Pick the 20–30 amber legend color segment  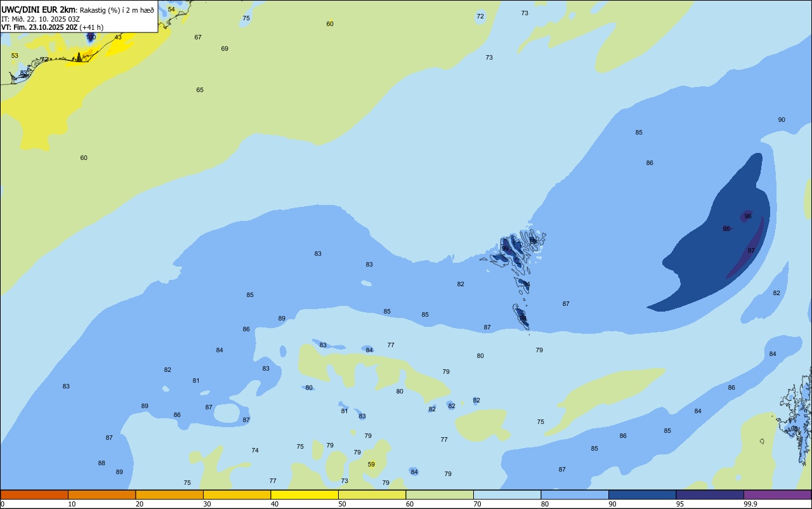[x=169, y=494]
